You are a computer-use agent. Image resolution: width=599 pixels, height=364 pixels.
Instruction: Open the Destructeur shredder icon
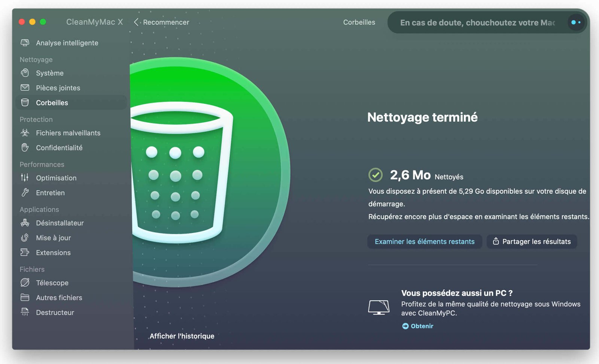point(25,312)
